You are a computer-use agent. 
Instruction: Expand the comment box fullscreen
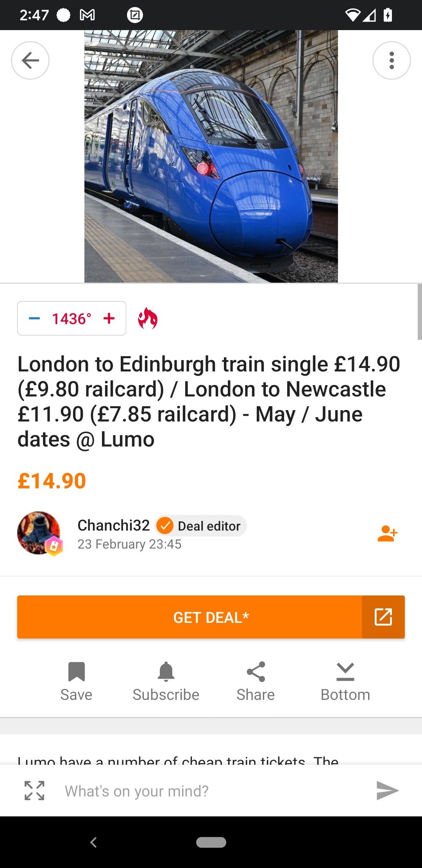(34, 791)
